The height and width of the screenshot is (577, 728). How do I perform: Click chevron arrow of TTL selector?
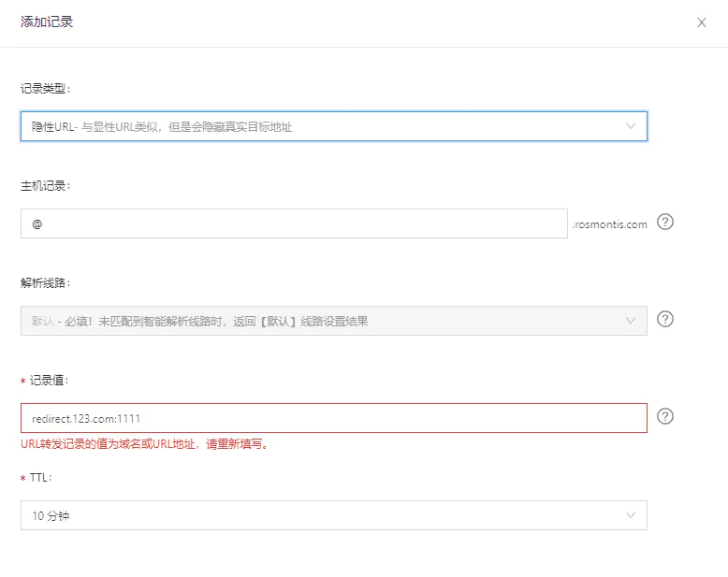(x=630, y=515)
